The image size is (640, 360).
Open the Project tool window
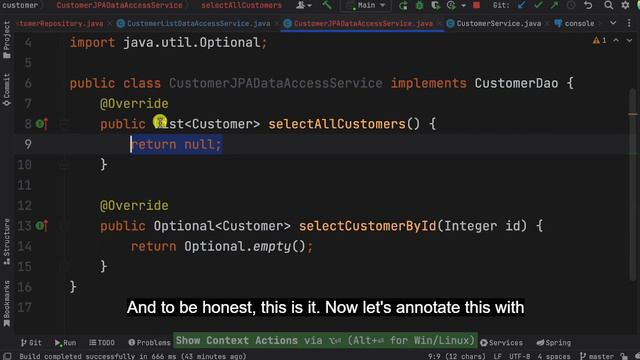[x=7, y=40]
